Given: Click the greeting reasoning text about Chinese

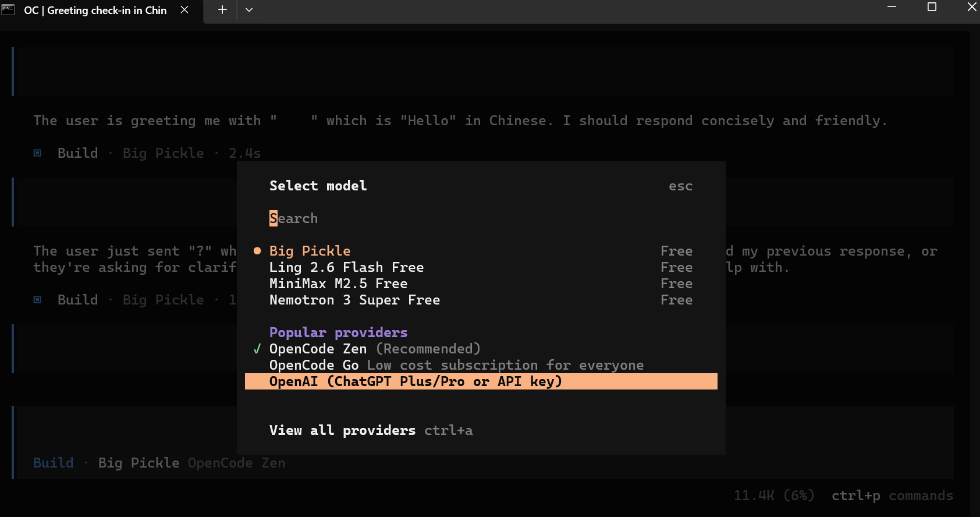Looking at the screenshot, I should click(460, 121).
